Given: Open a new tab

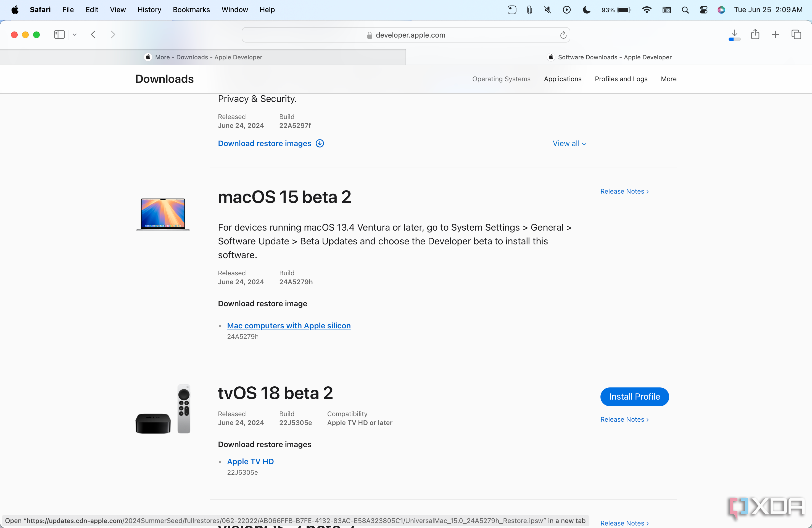Looking at the screenshot, I should (x=775, y=35).
